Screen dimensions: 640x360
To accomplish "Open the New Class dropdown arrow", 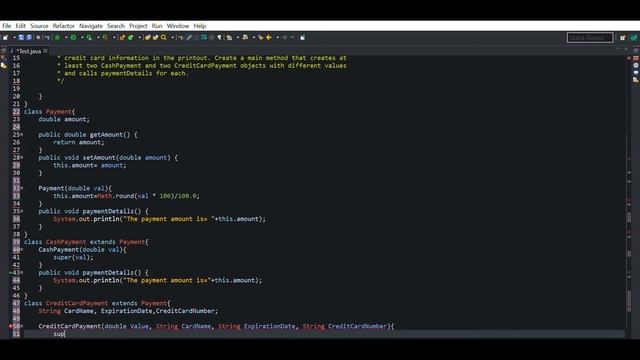I will coord(139,38).
